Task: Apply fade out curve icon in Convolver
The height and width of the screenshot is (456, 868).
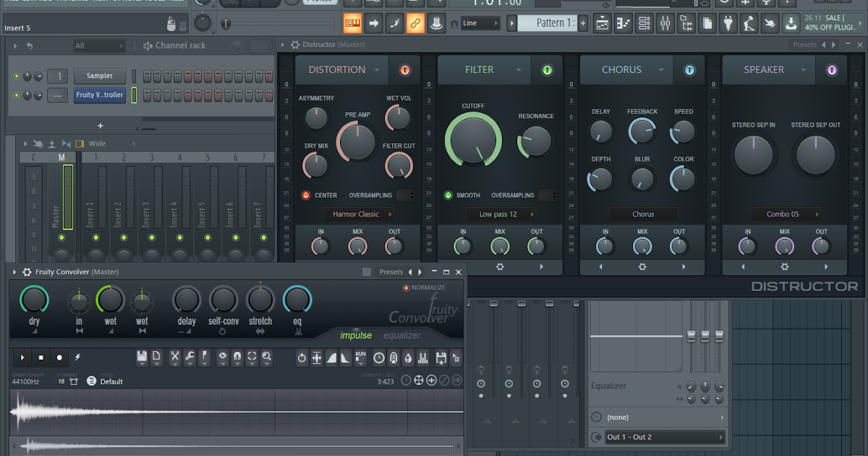Action: pos(346,358)
